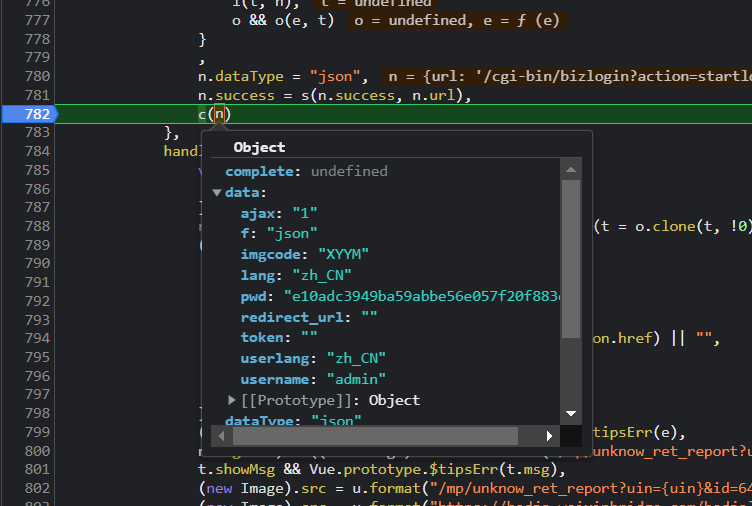
Task: Click line number 801 in the gutter
Action: coord(37,469)
